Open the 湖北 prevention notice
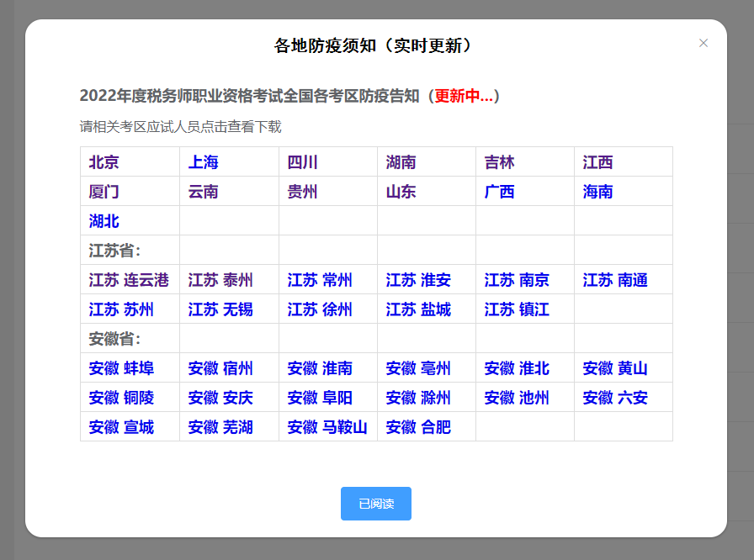Screen dimensions: 754x560 (104, 220)
